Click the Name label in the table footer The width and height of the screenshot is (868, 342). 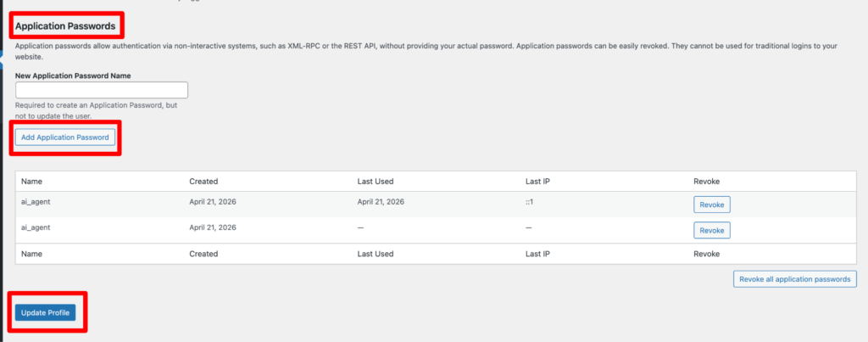[31, 254]
